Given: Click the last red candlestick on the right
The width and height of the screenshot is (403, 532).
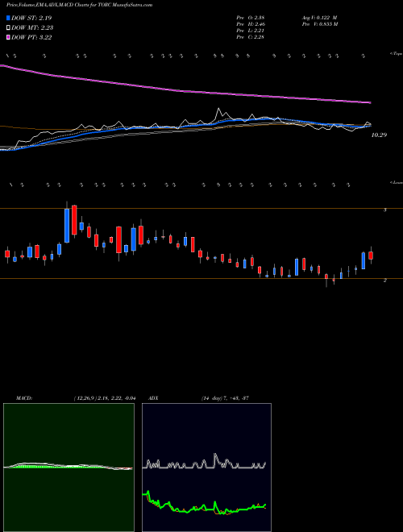Looking at the screenshot, I should click(371, 256).
